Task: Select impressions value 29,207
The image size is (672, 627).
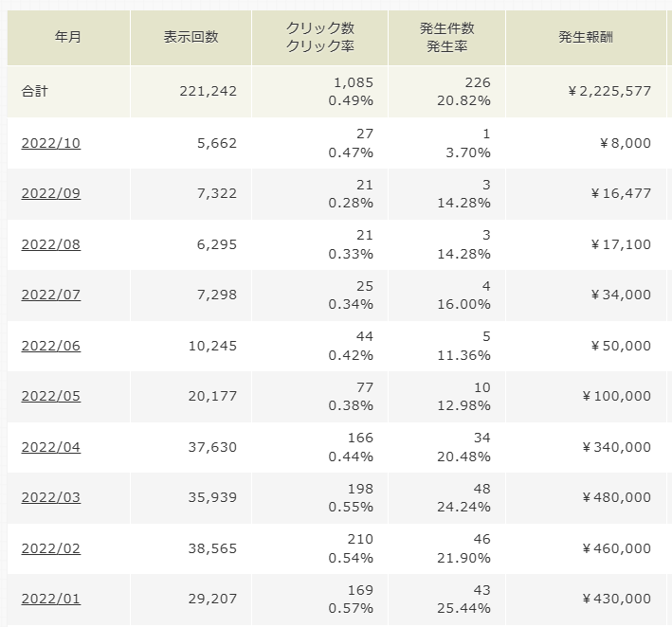Action: coord(212,599)
